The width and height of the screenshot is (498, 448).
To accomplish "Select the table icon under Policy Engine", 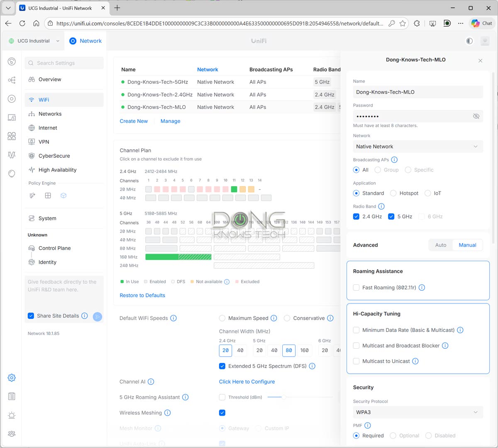I will pos(48,195).
